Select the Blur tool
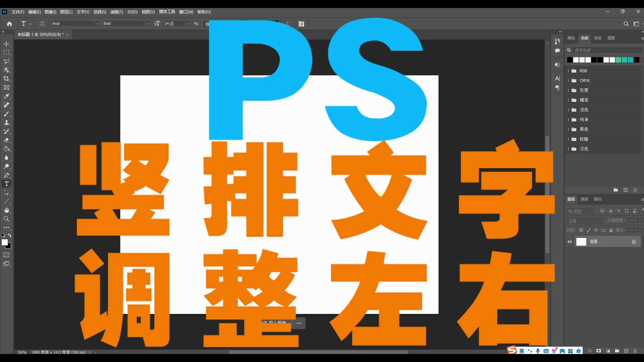 pyautogui.click(x=6, y=158)
